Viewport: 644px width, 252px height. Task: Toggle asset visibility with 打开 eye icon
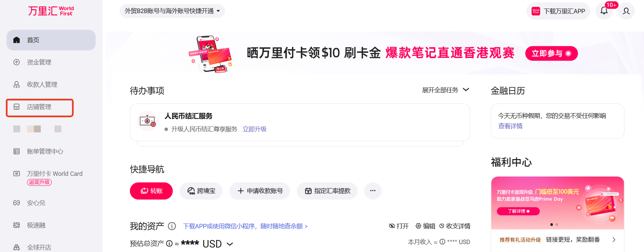(392, 226)
